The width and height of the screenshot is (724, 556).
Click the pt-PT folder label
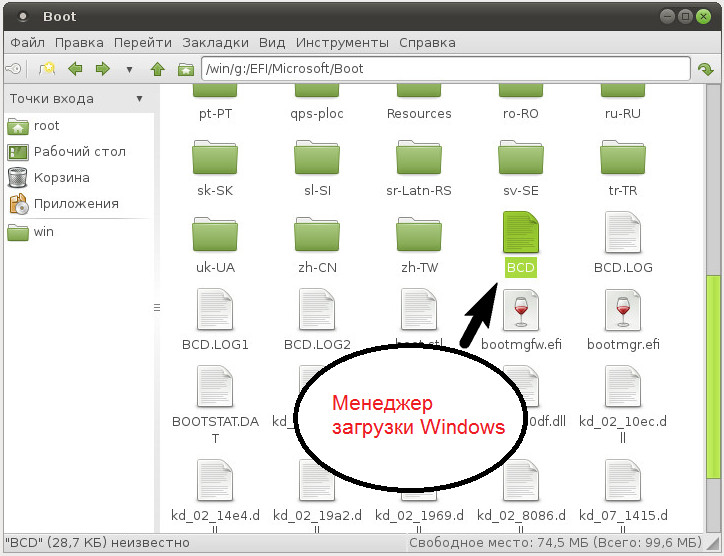point(215,114)
